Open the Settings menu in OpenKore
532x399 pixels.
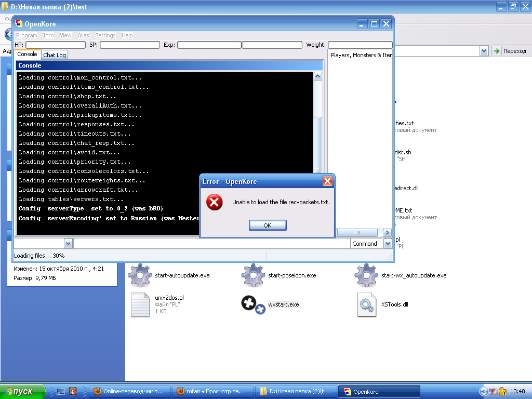[x=105, y=35]
